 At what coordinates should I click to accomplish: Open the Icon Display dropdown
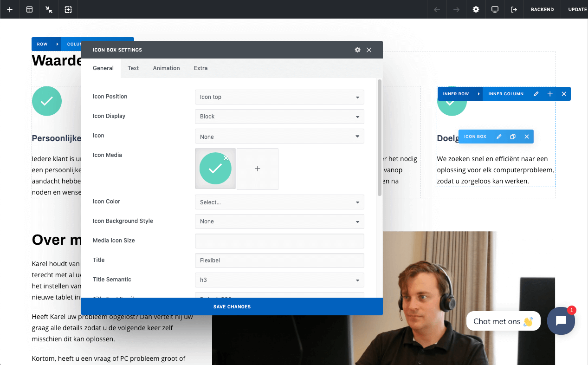[x=279, y=117]
